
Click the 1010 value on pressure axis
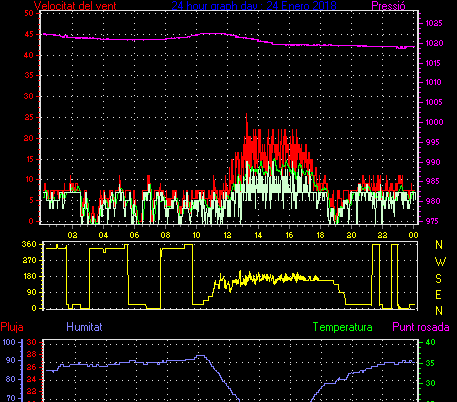coord(434,82)
